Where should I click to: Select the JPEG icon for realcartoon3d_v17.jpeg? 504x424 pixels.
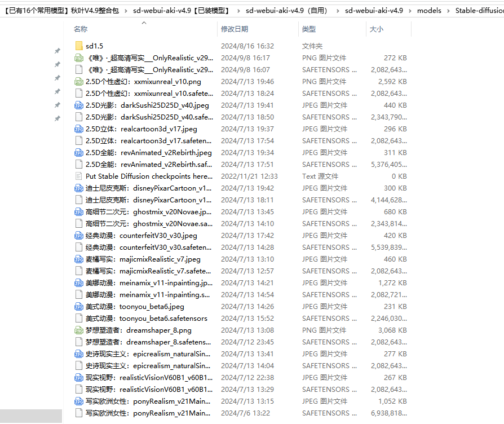(x=79, y=129)
